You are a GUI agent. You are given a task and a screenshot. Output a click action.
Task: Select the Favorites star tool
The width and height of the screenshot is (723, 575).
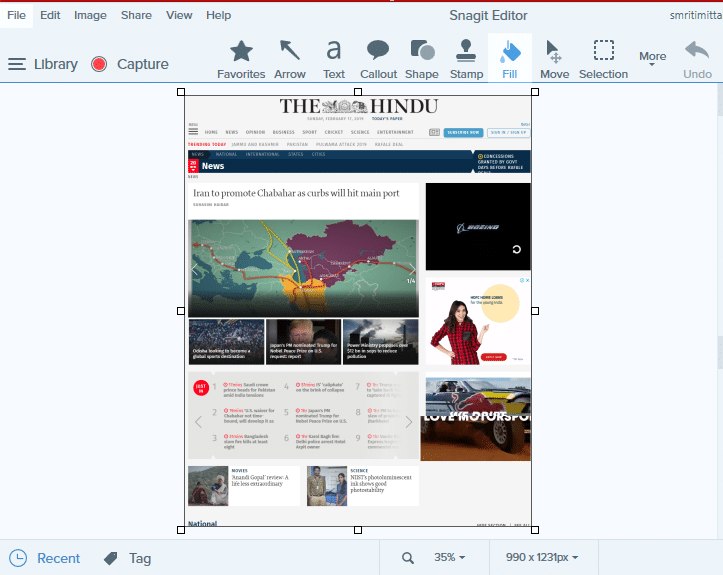tap(241, 59)
